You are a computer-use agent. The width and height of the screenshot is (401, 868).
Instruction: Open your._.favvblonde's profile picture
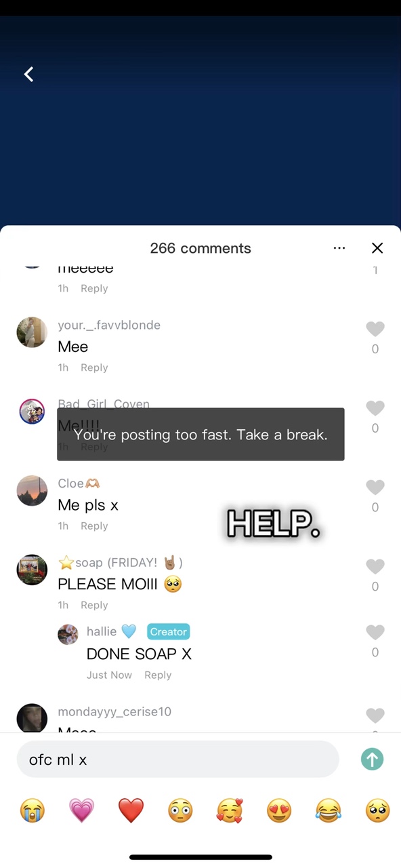click(x=32, y=332)
